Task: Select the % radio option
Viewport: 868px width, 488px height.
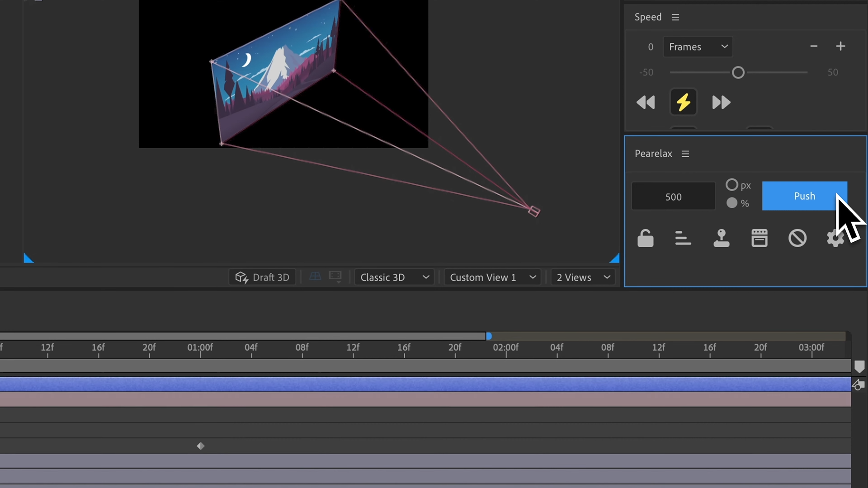Action: (731, 203)
